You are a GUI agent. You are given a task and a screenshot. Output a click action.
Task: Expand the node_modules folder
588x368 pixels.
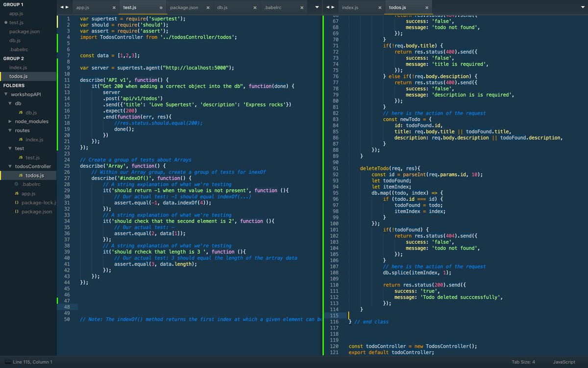pos(10,121)
